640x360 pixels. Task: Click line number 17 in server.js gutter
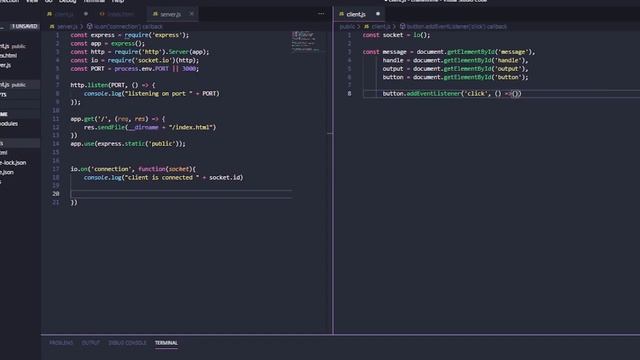(56, 169)
